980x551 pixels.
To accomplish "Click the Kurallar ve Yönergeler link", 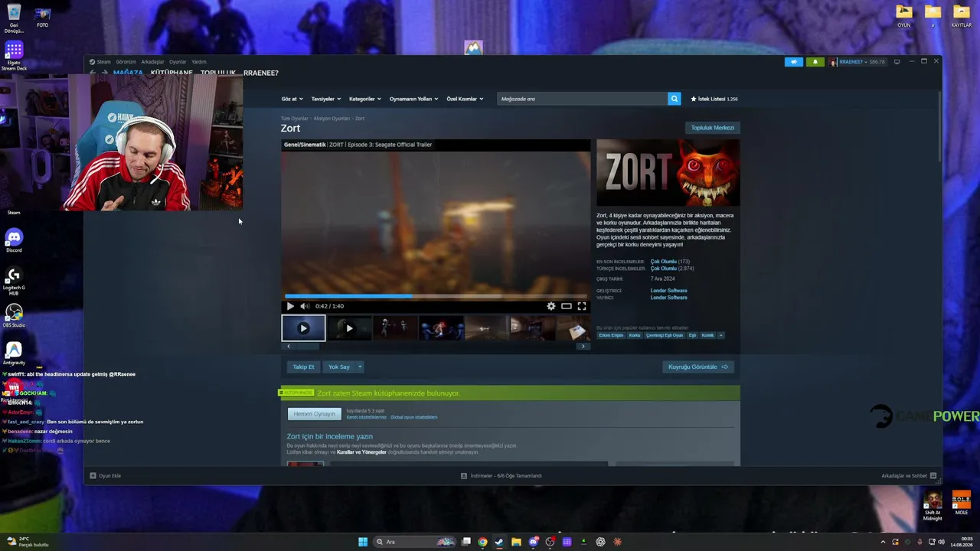I will (x=361, y=452).
